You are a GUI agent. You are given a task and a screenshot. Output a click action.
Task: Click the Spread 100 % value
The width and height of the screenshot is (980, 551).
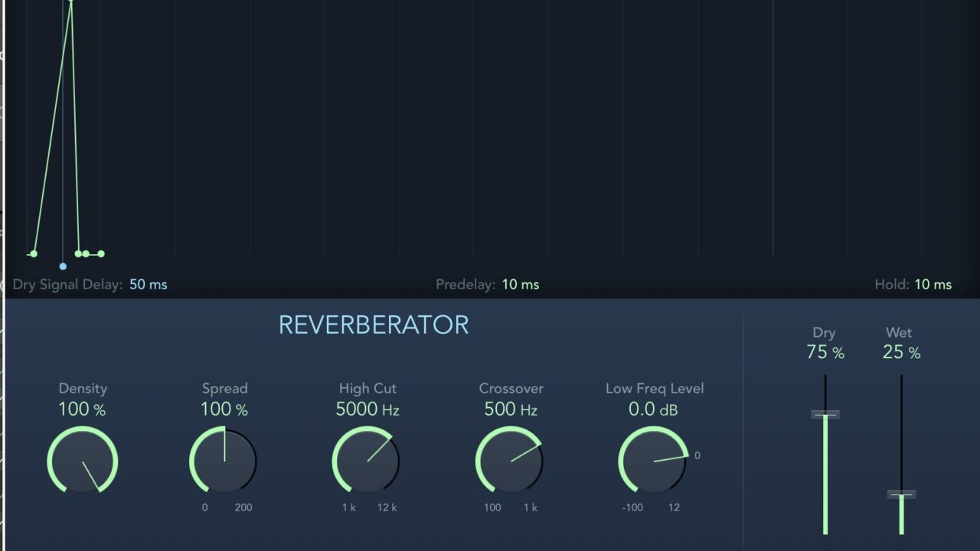pyautogui.click(x=224, y=409)
